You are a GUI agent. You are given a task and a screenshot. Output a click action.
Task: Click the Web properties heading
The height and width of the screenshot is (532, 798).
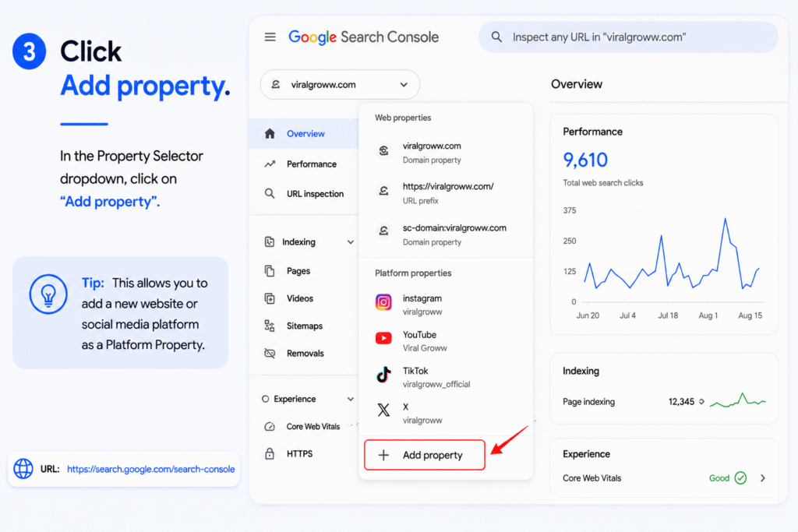(x=403, y=118)
